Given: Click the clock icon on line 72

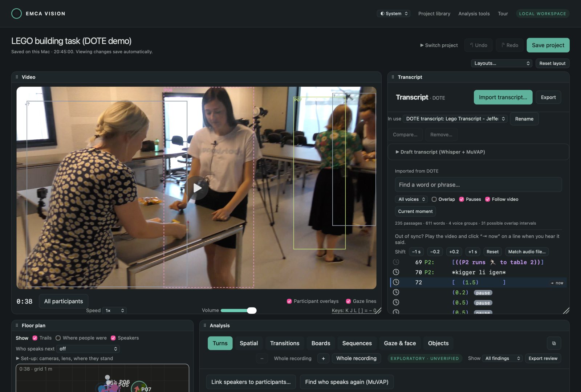Looking at the screenshot, I should pos(396,282).
